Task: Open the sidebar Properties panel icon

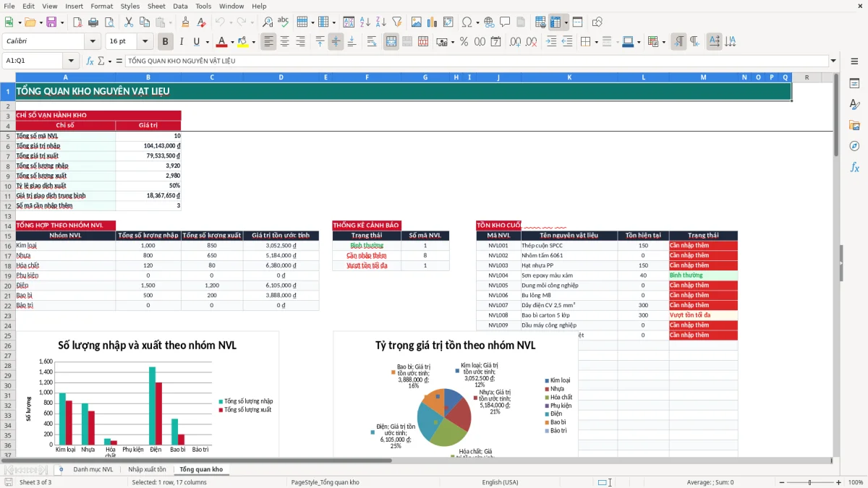Action: coord(854,84)
